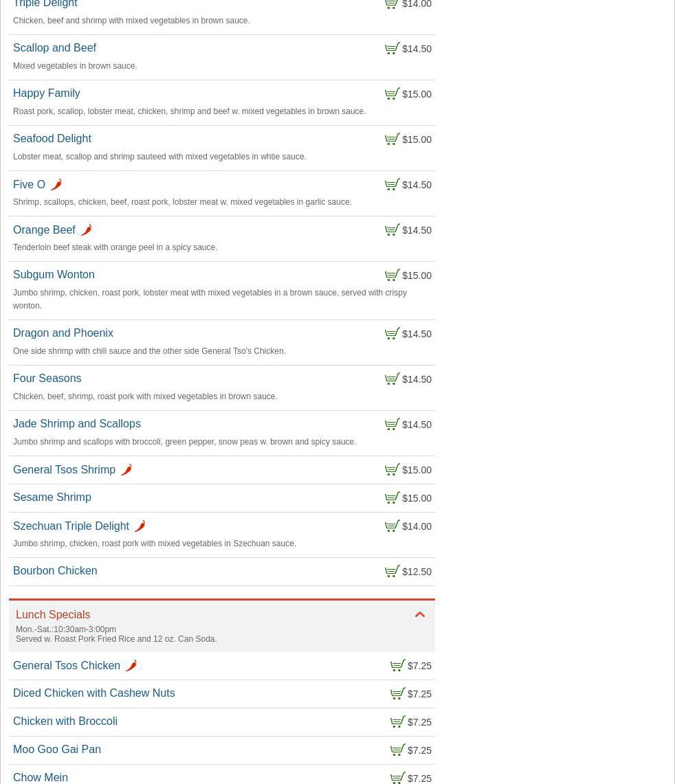
Task: Open Szechuan Triple Delight details
Action: (x=71, y=526)
